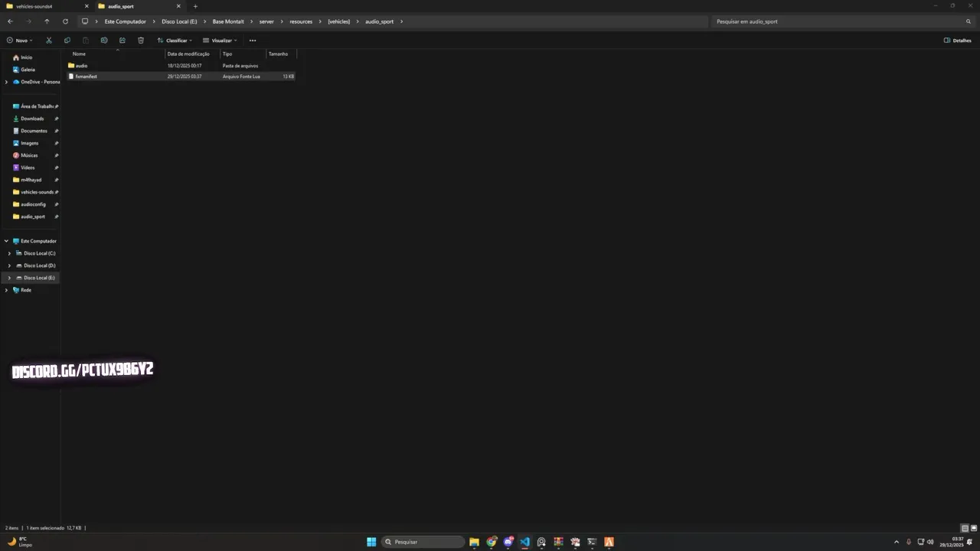Screen dimensions: 980x551
Task: Expand the Disco Local (C:) tree node
Action: [x=9, y=253]
